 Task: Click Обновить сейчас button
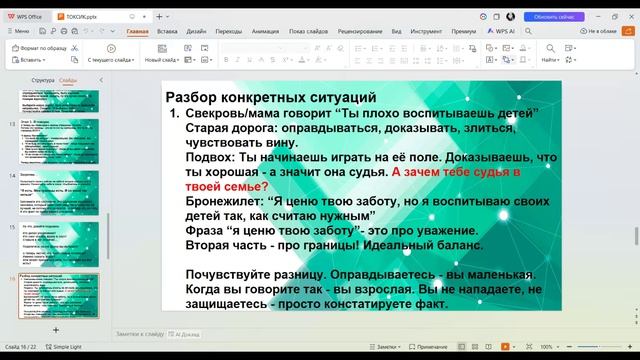click(x=554, y=17)
